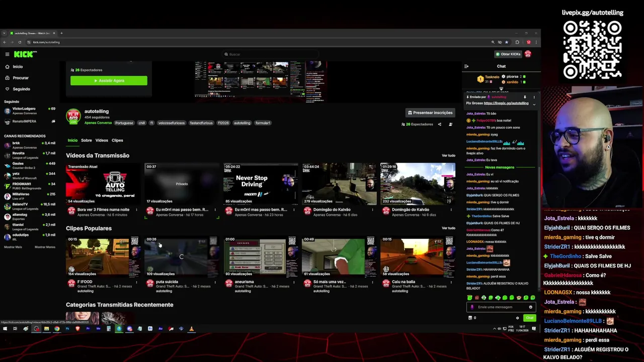Viewport: 644px width, 362px height.
Task: Expand the chat leaderboard handle
Action: click(501, 88)
